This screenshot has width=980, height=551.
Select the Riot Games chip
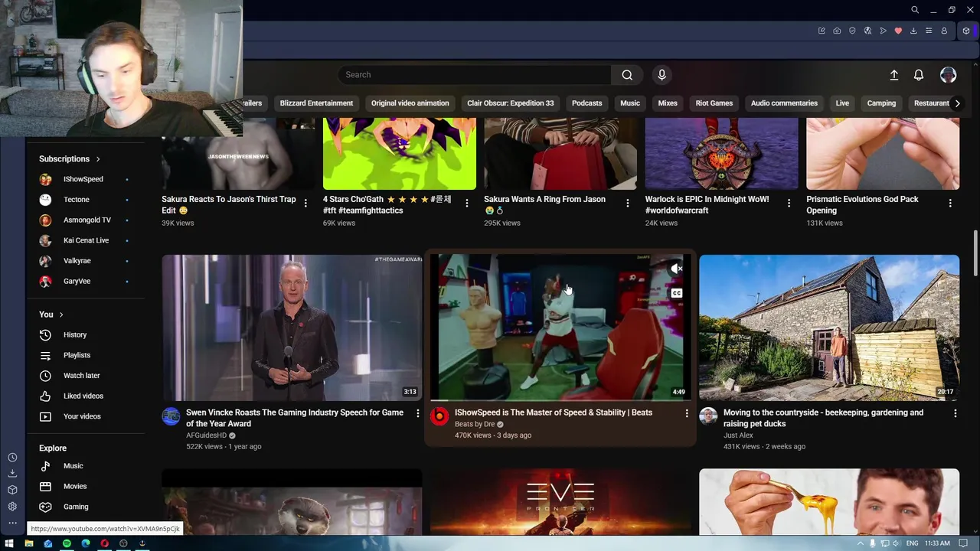point(714,103)
